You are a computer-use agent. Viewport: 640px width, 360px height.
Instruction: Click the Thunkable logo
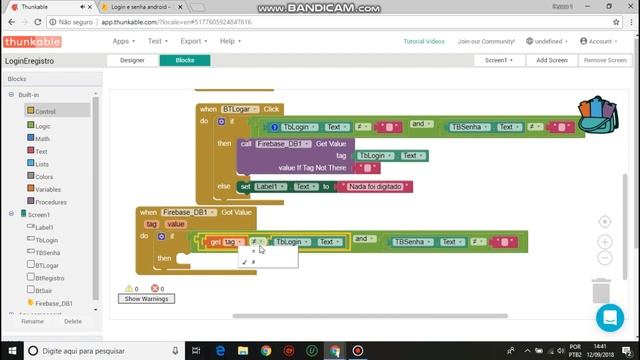(32, 42)
